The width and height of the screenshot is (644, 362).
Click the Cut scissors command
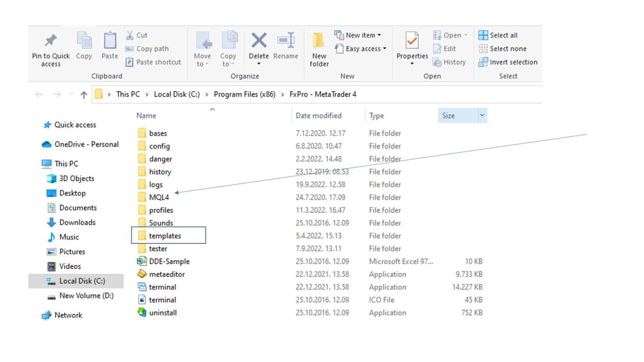click(136, 35)
